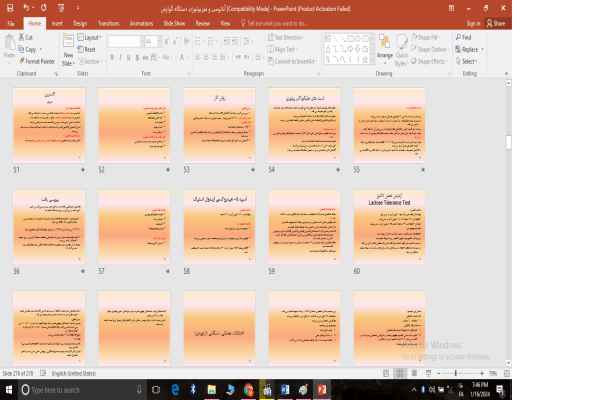This screenshot has height=400, width=600.
Task: Click Sign in at top right
Action: pyautogui.click(x=473, y=22)
